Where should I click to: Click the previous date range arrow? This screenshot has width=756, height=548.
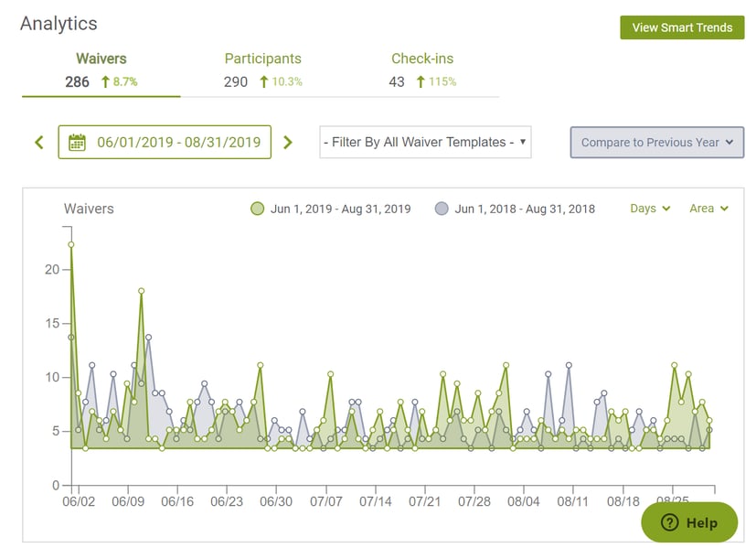[x=39, y=143]
